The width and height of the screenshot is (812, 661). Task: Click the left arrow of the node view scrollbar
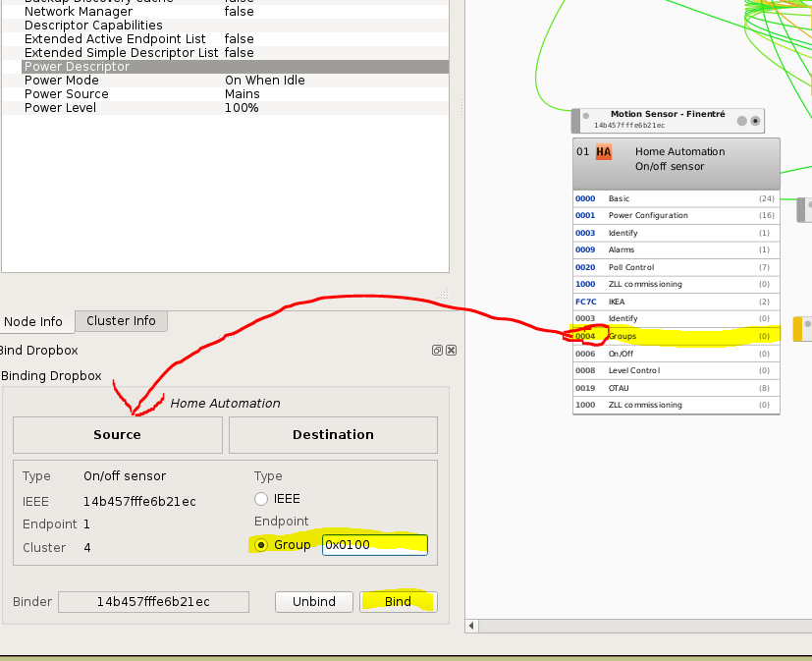[471, 626]
